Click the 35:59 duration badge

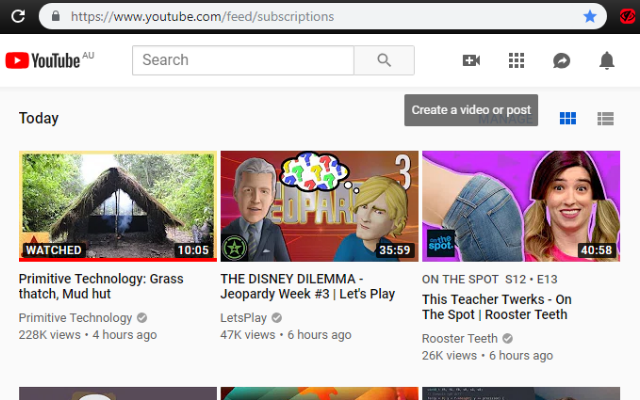(x=394, y=250)
